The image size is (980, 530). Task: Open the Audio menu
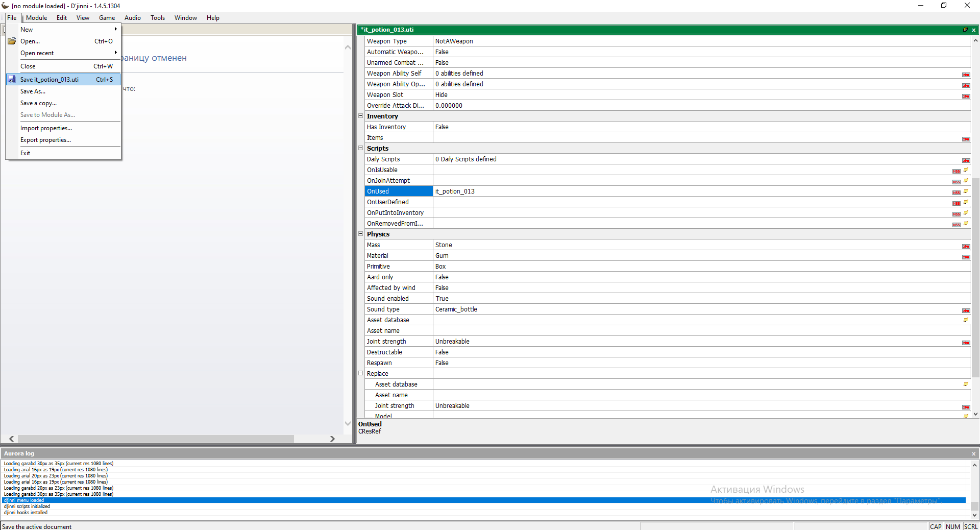click(x=133, y=18)
